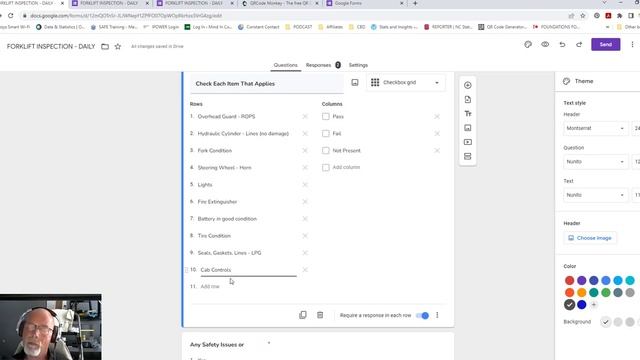The height and width of the screenshot is (360, 640).
Task: Select the Battery in good condition row
Action: pos(227,219)
